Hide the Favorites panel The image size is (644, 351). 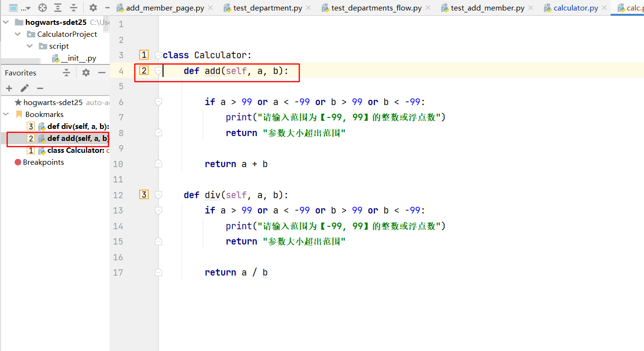(101, 73)
